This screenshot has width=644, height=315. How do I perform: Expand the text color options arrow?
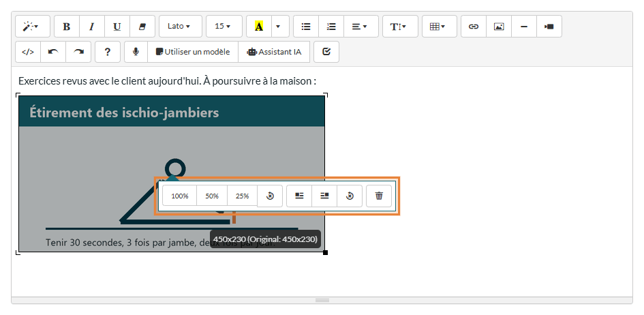click(x=279, y=27)
